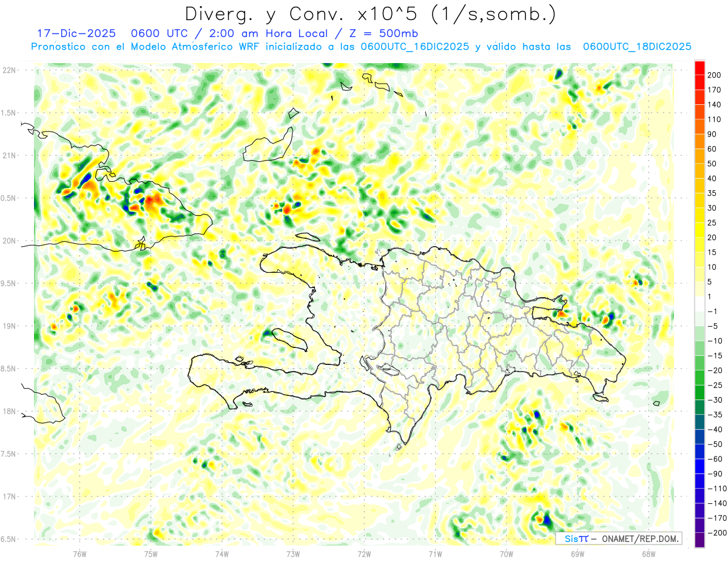The height and width of the screenshot is (562, 728).
Task: Click the 22N latitude label
Action: [x=8, y=70]
